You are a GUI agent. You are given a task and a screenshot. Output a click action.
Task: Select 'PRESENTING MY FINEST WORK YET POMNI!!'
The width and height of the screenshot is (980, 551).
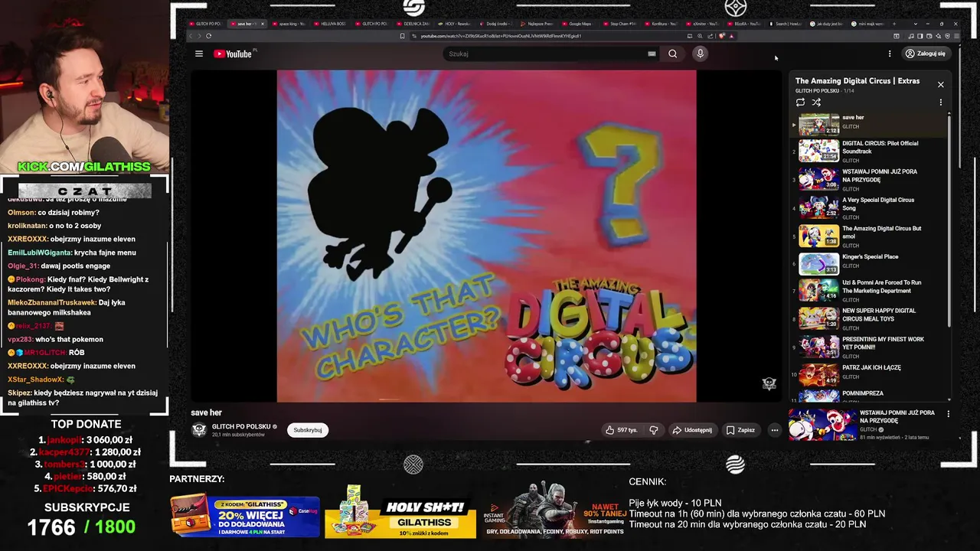(x=868, y=347)
